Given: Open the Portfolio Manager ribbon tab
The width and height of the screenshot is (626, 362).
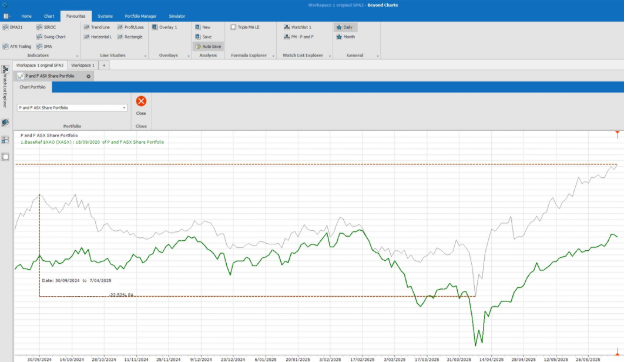Looking at the screenshot, I should 140,16.
